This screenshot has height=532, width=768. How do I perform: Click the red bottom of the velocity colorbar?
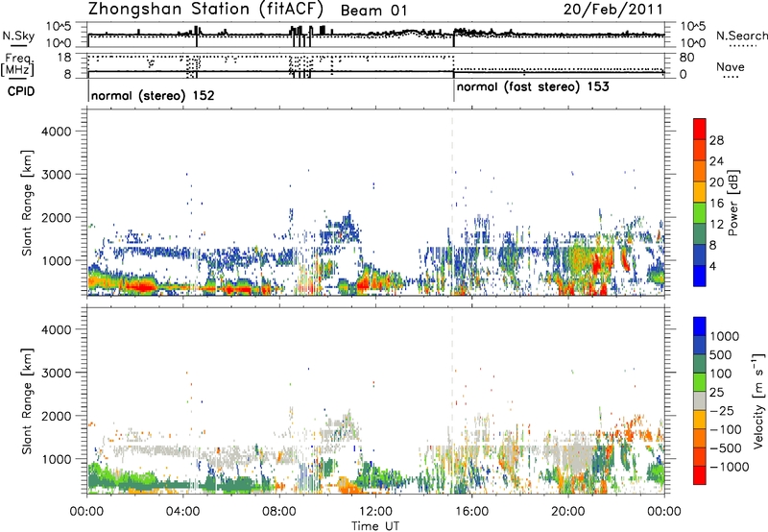(700, 475)
